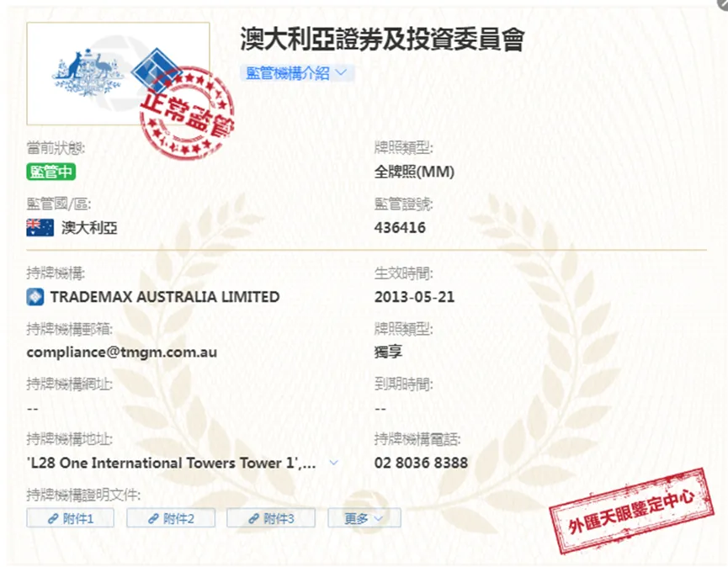Click the title 澳大利亞證券及投資委員會
Screen dimensions: 728x567
coord(383,39)
